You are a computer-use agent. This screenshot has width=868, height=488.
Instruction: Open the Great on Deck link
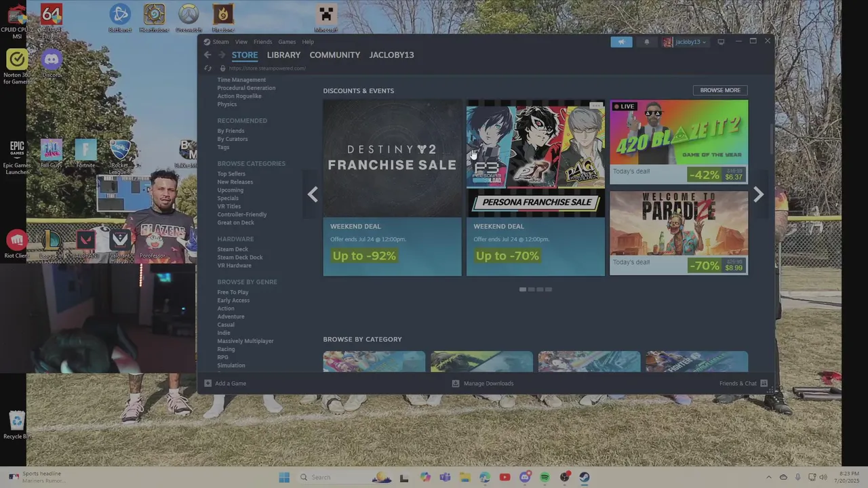pyautogui.click(x=235, y=223)
